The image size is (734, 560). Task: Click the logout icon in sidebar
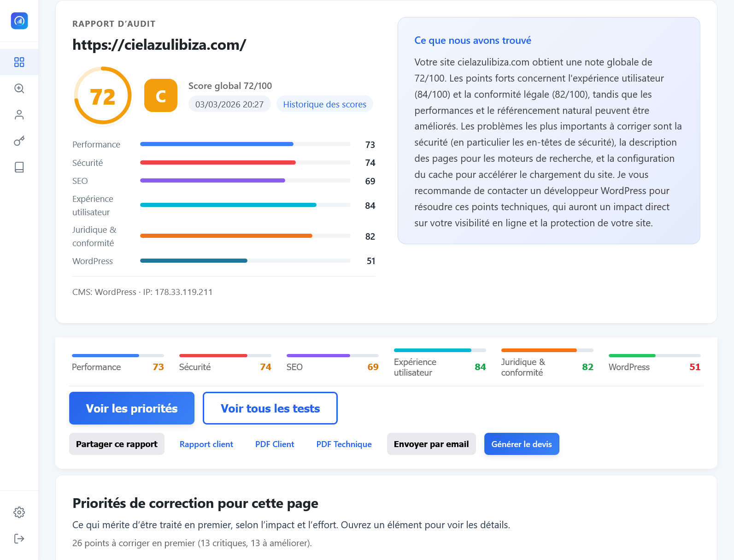(19, 539)
